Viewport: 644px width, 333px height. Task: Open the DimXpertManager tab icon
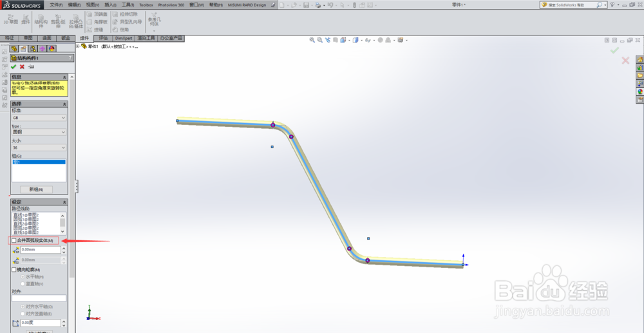pos(43,48)
